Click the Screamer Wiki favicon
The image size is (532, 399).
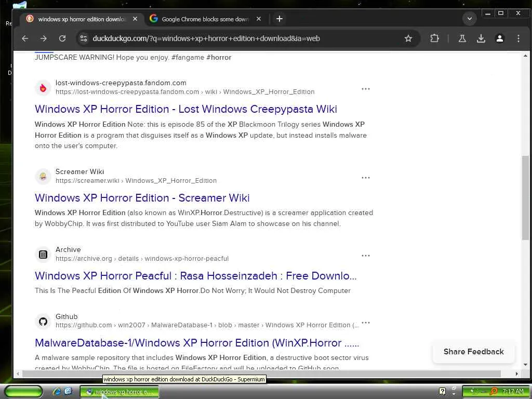point(43,177)
